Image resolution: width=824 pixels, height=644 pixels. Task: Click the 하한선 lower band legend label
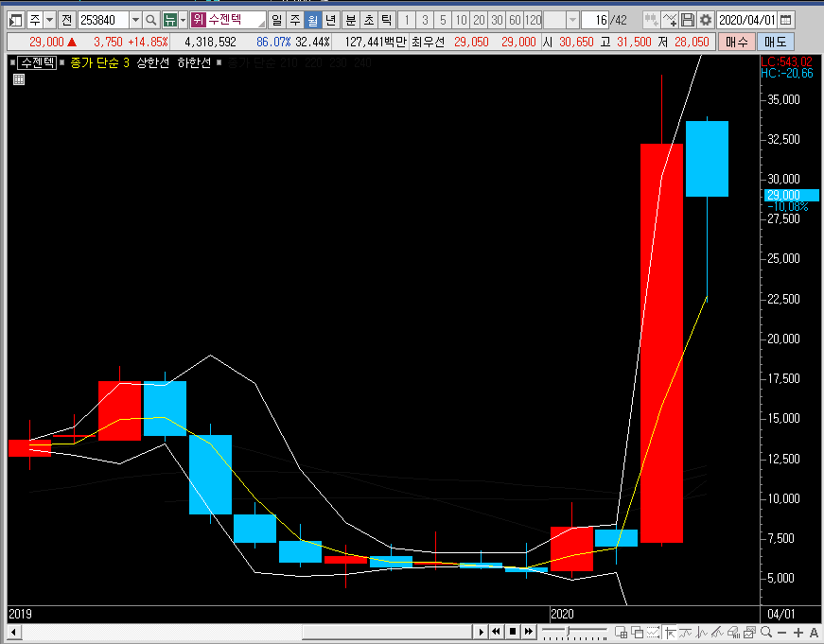[194, 63]
